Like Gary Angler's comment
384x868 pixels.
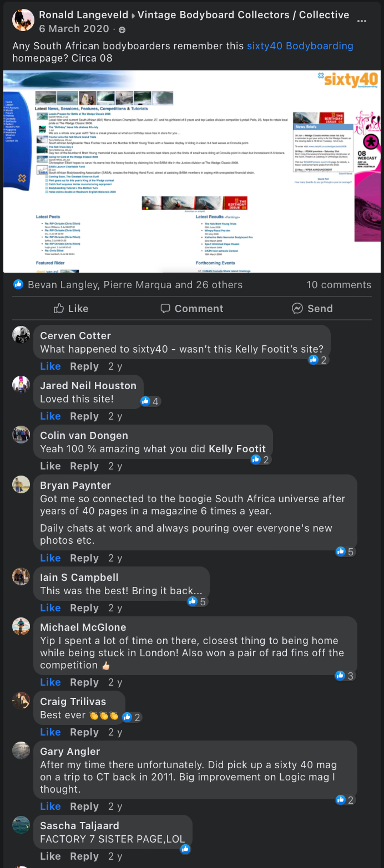click(50, 806)
